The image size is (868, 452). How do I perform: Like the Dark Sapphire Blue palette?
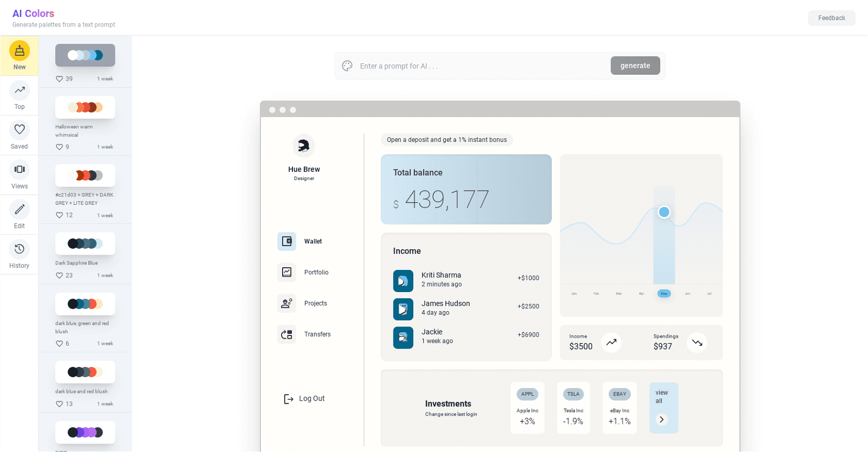pos(60,275)
